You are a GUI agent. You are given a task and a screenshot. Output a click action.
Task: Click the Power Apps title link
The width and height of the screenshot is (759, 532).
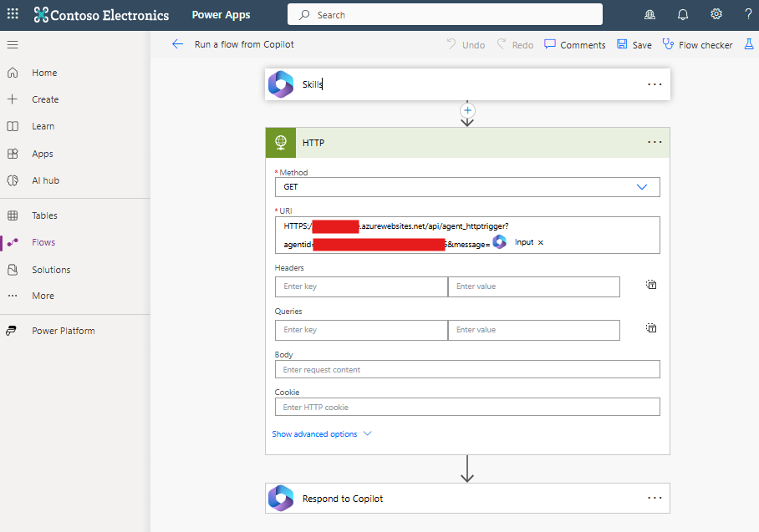click(x=222, y=15)
